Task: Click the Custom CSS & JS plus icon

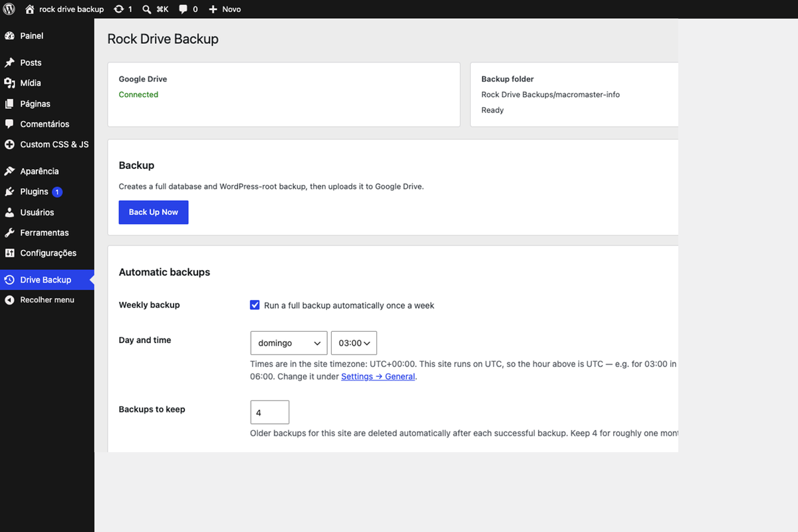Action: pyautogui.click(x=9, y=144)
